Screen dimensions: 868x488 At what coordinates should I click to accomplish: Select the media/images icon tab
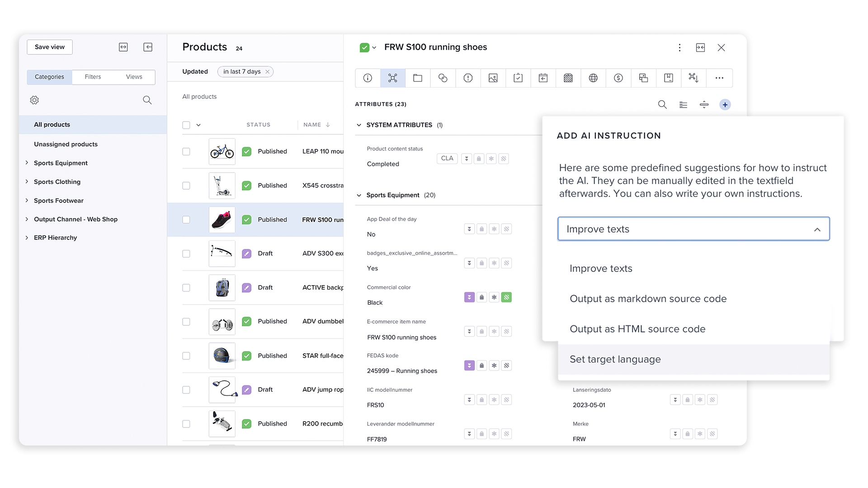pyautogui.click(x=492, y=78)
